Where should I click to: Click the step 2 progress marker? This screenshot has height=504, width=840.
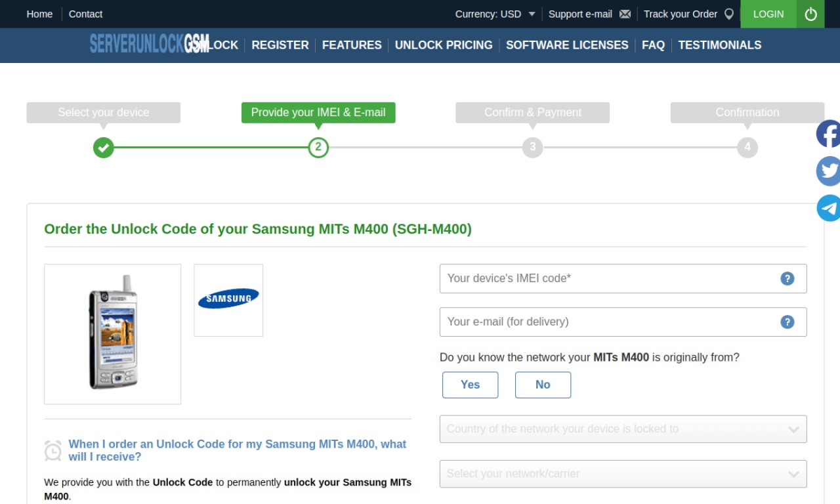(318, 147)
